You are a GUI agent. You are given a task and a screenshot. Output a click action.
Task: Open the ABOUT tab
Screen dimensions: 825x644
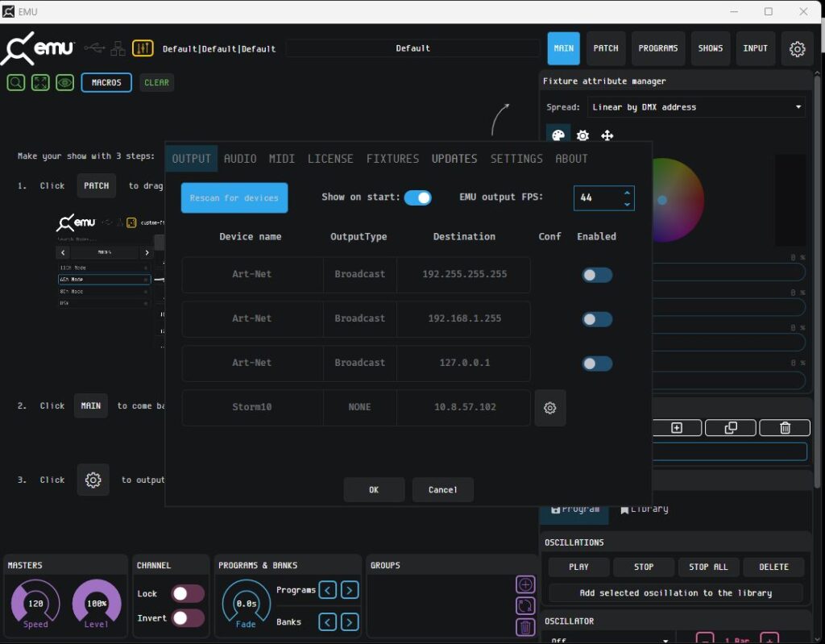[x=571, y=159]
